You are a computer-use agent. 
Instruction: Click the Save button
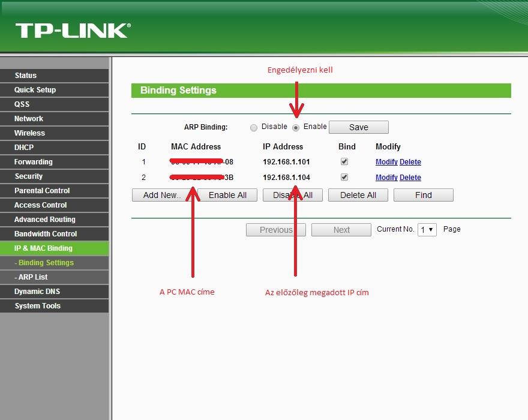point(359,127)
